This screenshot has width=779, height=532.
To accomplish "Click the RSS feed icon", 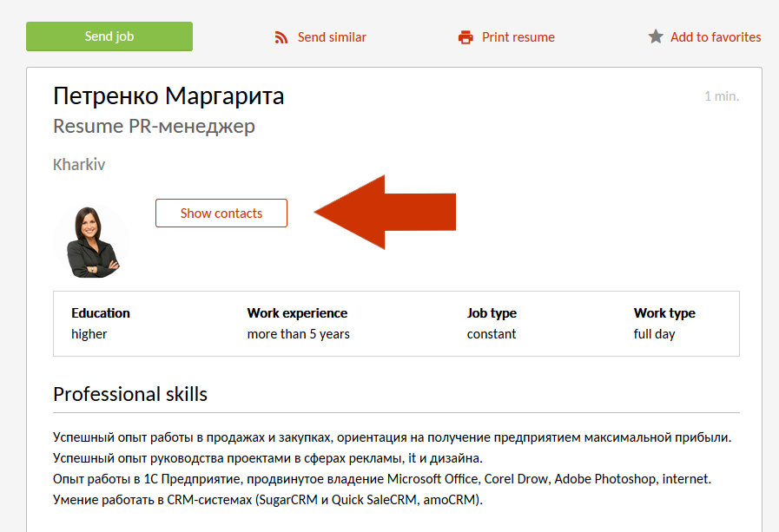I will (281, 37).
